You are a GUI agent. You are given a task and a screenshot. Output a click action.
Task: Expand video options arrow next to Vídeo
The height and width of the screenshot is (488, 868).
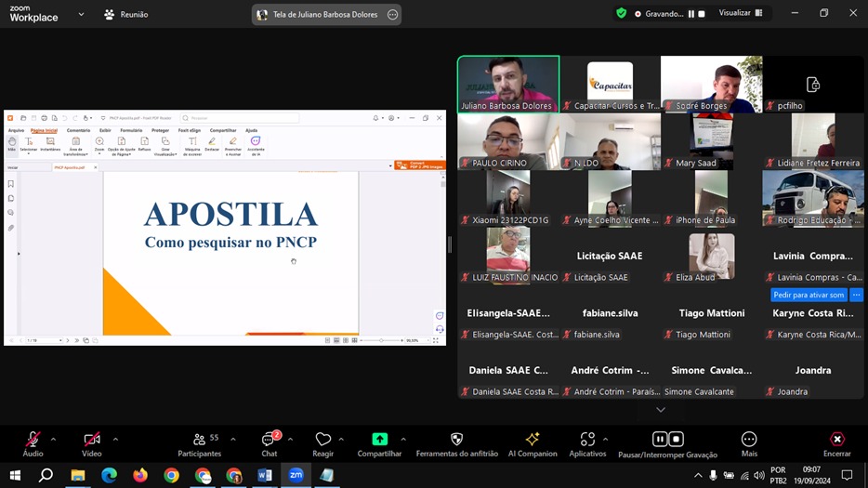115,439
